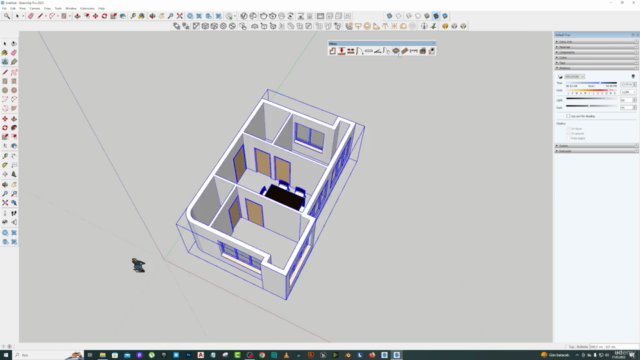Image resolution: width=640 pixels, height=360 pixels.
Task: Toggle the X-Ray face style
Action: [389, 16]
